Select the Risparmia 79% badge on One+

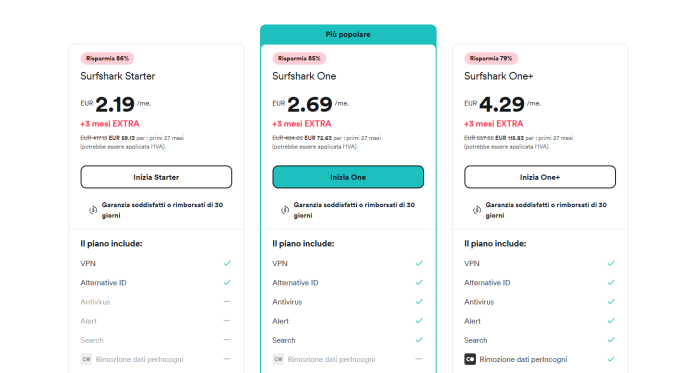(491, 58)
